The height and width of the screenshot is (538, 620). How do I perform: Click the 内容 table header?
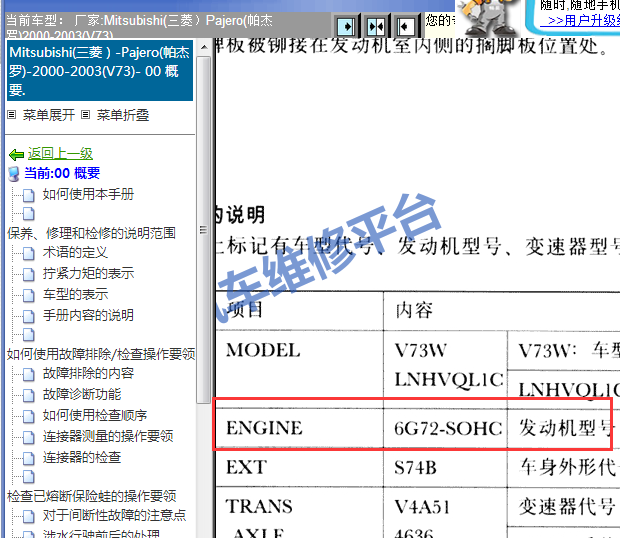(x=414, y=310)
